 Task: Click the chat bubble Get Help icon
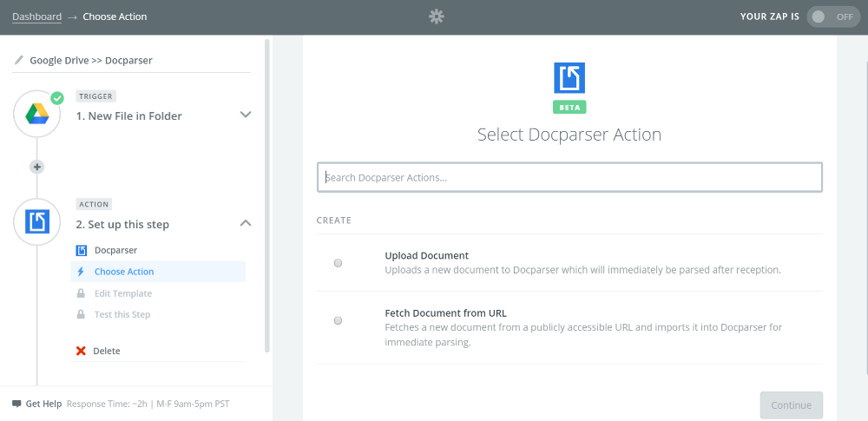16,404
